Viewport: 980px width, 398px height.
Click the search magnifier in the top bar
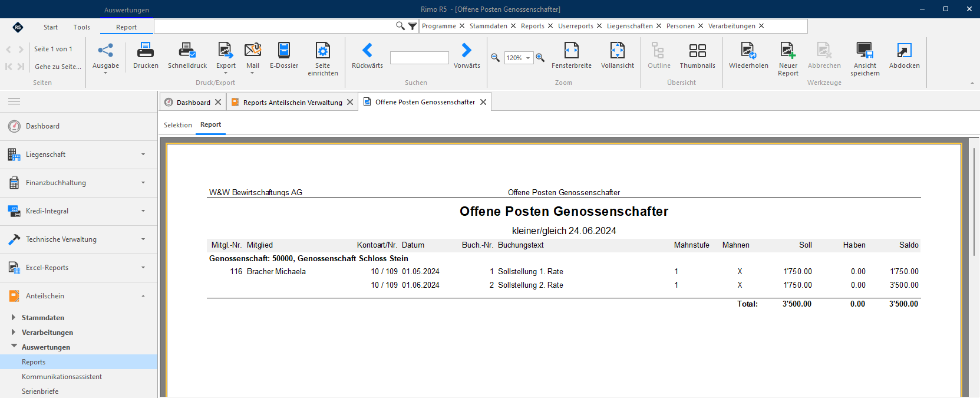tap(400, 26)
